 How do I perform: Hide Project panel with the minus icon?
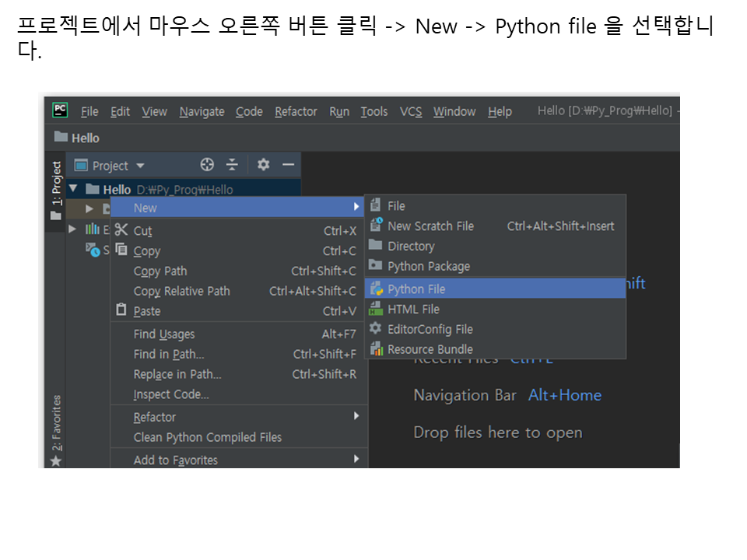(x=288, y=165)
